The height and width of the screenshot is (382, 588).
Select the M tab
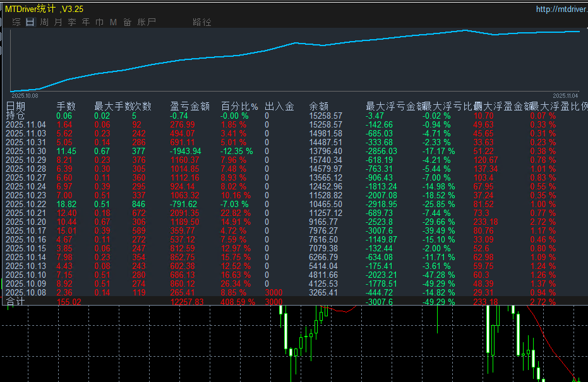pos(114,22)
